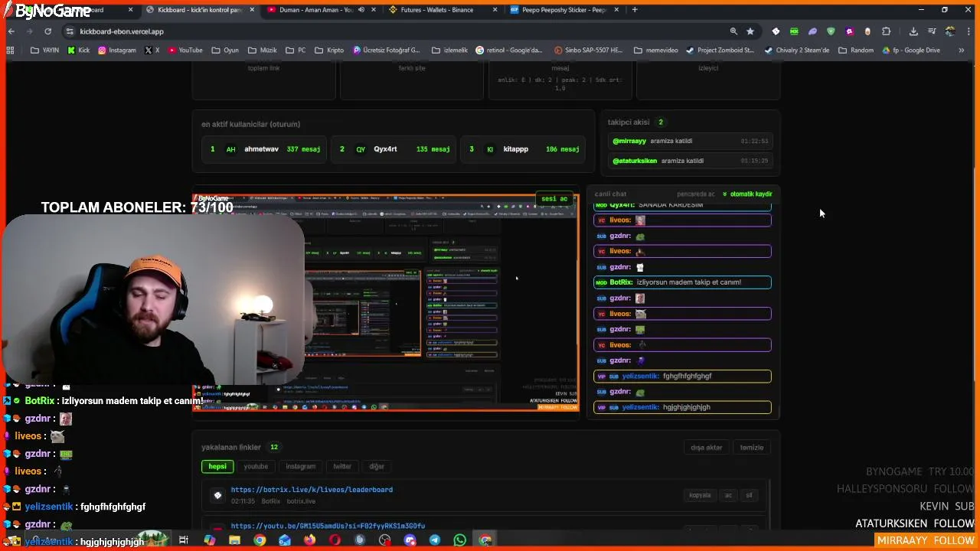Open WhatsApp from the taskbar
This screenshot has width=980, height=551.
pyautogui.click(x=459, y=540)
